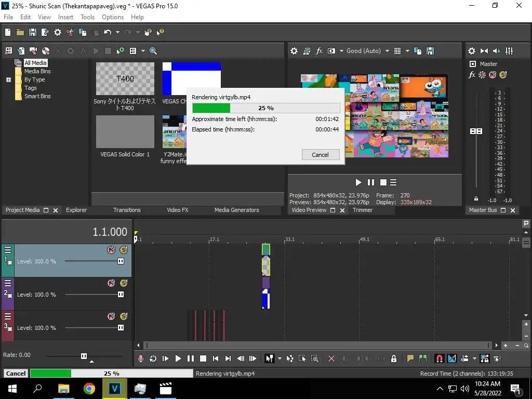Toggle Downmix Output in Master Bus
This screenshot has height=399, width=532.
point(484,51)
